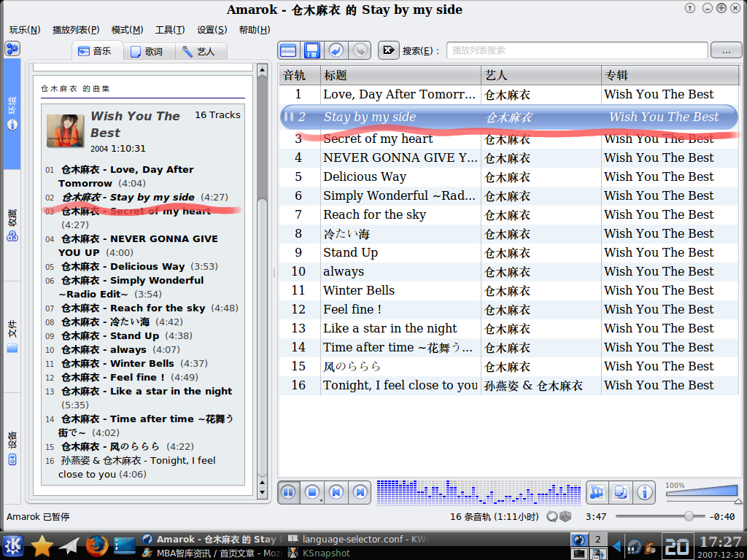Select the Like a star in the night playlist row
747x560 pixels.
pos(508,329)
